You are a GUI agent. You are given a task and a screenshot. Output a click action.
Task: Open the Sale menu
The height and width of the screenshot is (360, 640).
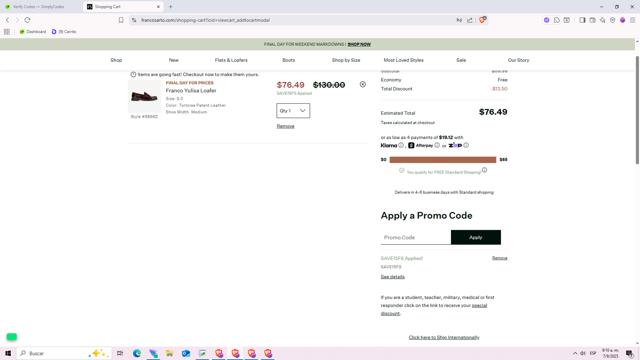click(x=461, y=60)
